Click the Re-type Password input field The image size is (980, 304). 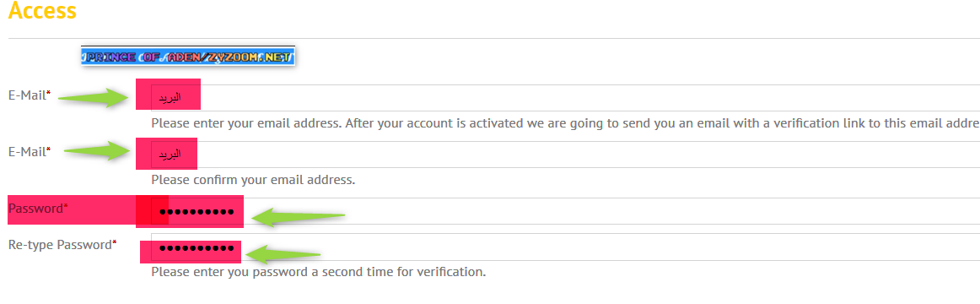tap(566, 247)
